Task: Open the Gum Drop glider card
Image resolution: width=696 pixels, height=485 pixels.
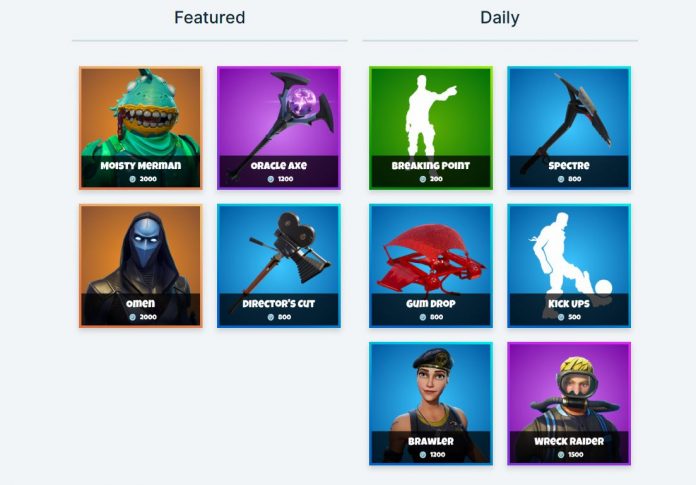Action: tap(431, 266)
